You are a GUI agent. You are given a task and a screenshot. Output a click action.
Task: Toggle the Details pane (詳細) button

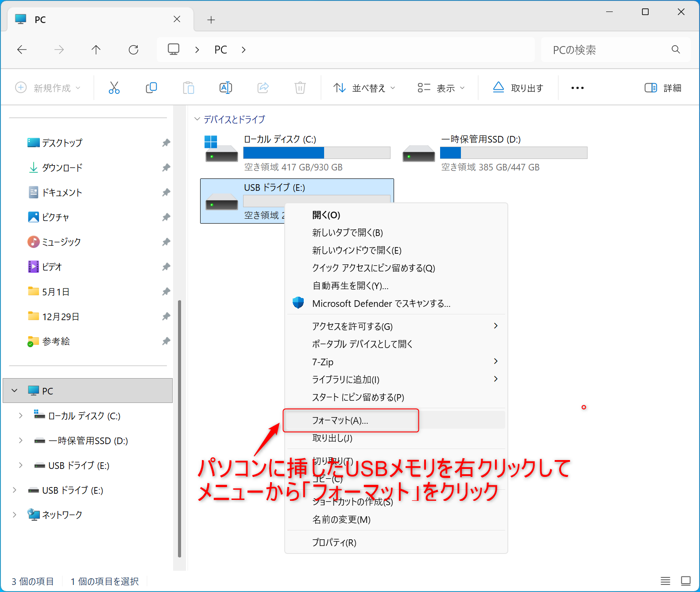(x=663, y=88)
